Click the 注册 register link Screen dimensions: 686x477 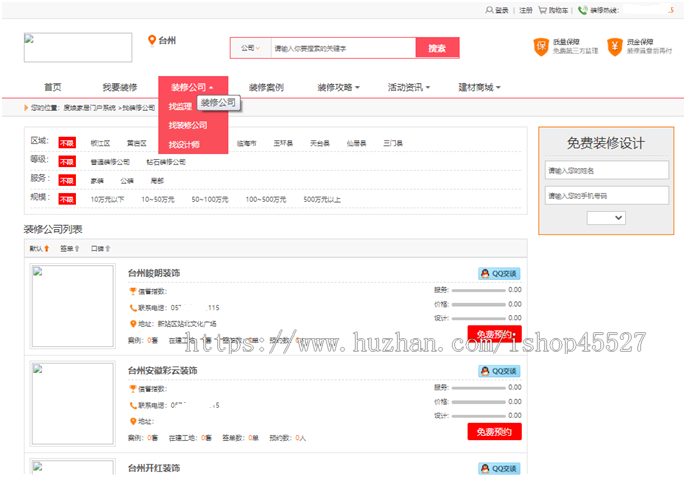tap(526, 10)
